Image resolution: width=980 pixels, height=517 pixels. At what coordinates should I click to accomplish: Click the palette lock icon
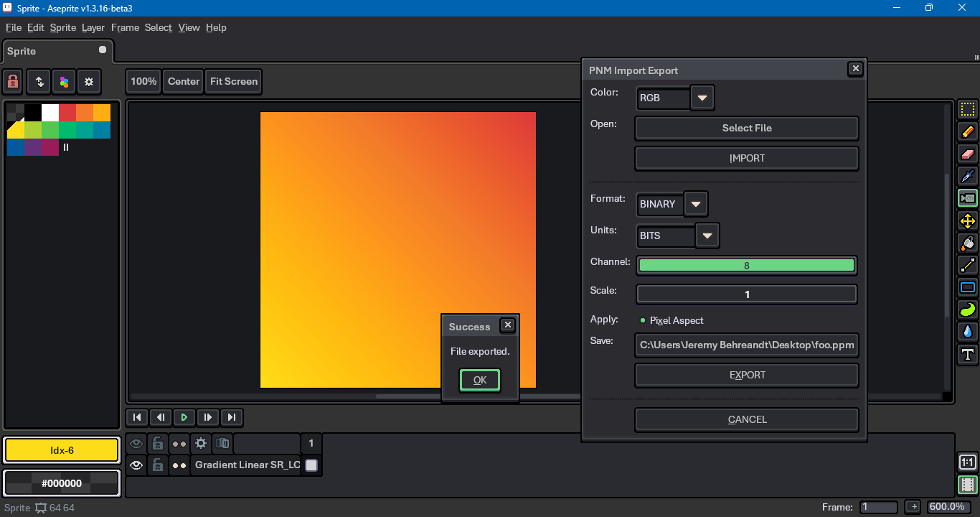pos(13,82)
